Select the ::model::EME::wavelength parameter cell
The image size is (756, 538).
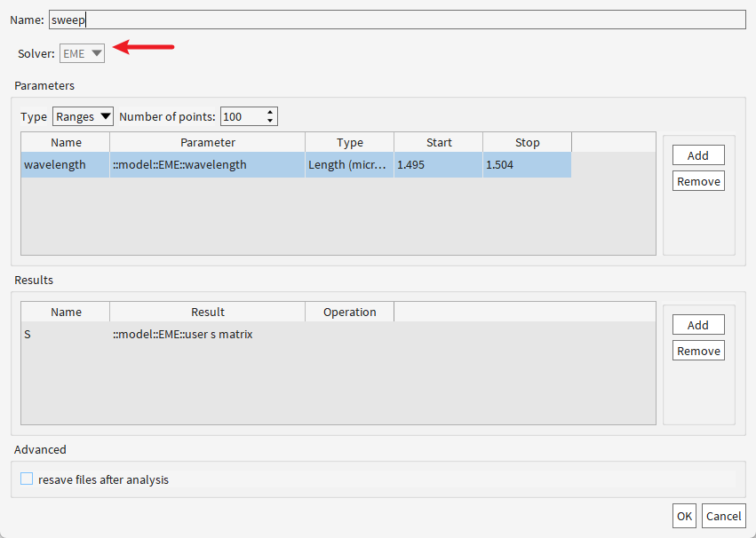pyautogui.click(x=208, y=165)
